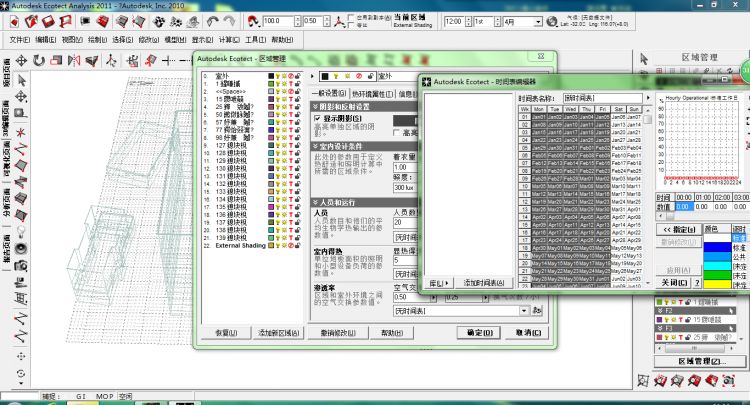Click 关闭 Close button in schedule editor
Image resolution: width=750 pixels, height=405 pixels.
pyautogui.click(x=674, y=283)
